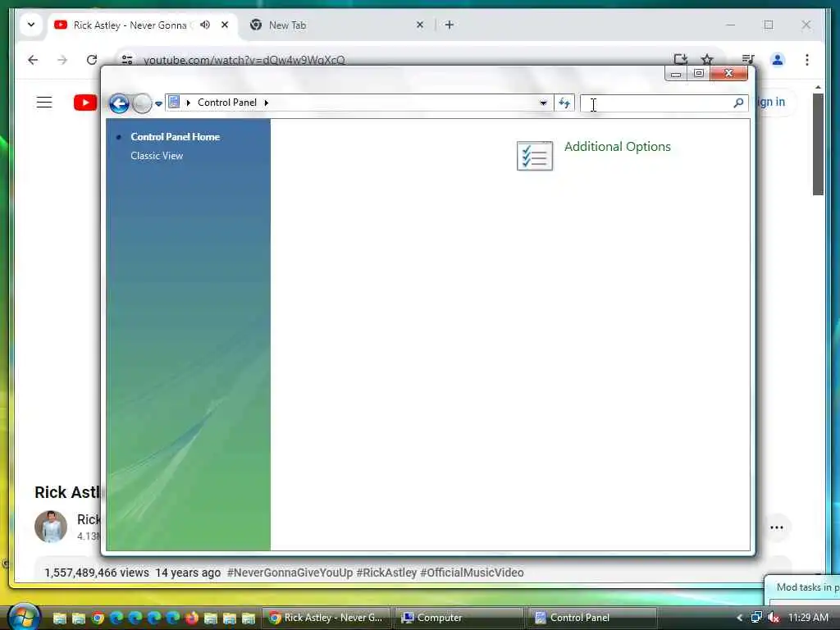Screen dimensions: 840x630
Task: Open recent pages dropdown beside navigation buttons
Action: tap(158, 104)
